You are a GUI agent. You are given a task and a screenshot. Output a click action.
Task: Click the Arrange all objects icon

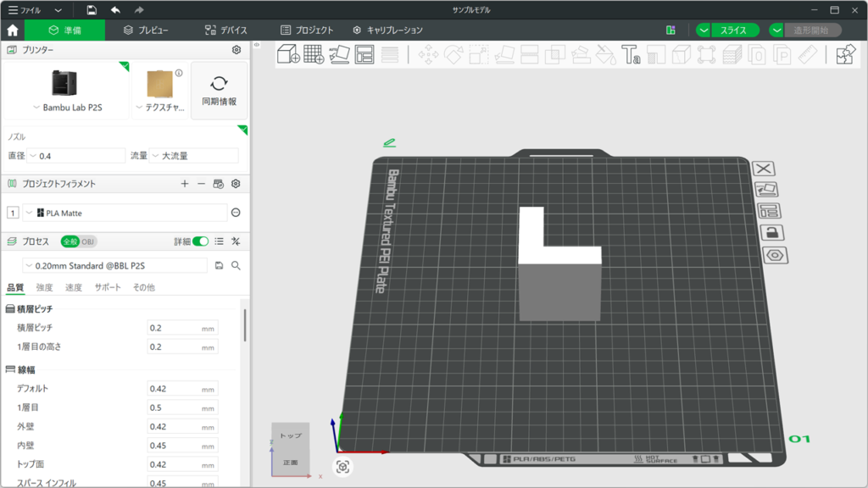click(x=364, y=55)
